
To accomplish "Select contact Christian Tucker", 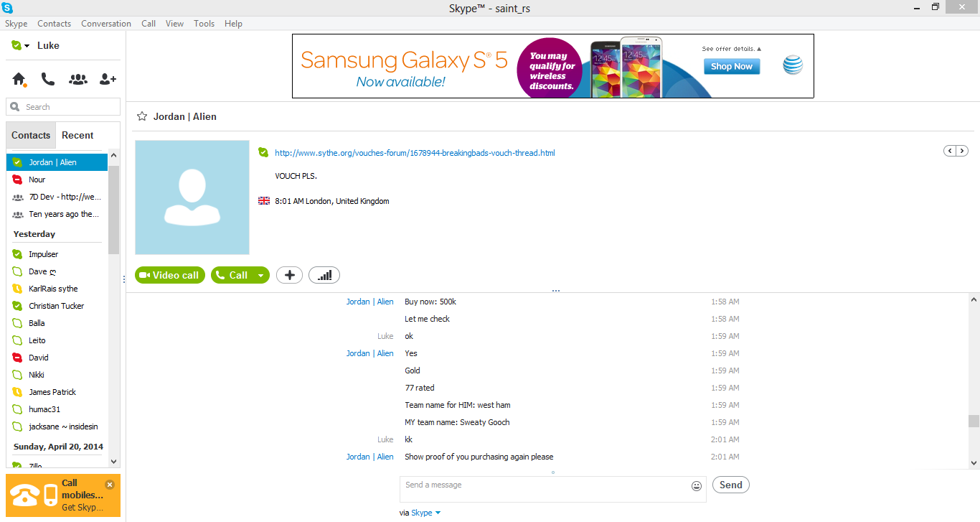I will tap(57, 306).
